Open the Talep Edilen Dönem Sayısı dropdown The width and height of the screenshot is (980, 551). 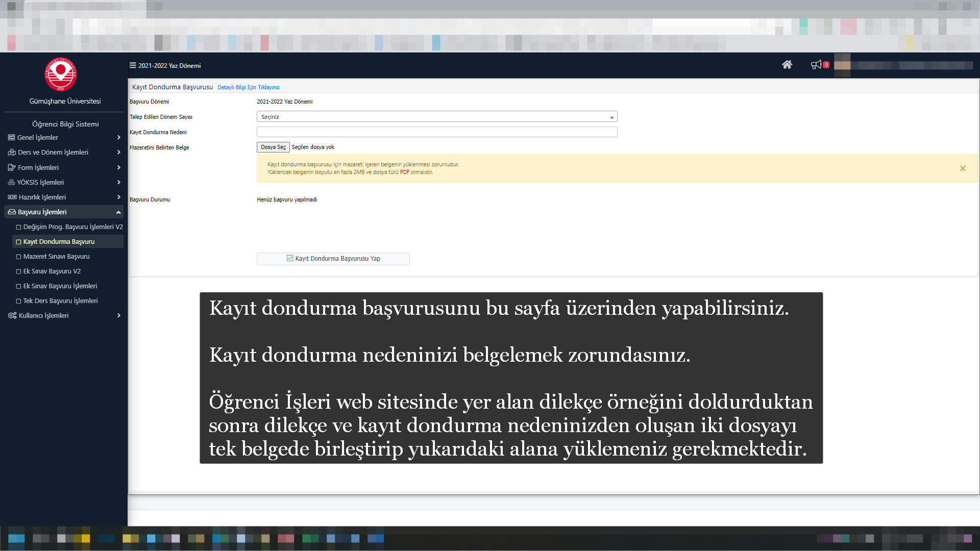(x=436, y=117)
